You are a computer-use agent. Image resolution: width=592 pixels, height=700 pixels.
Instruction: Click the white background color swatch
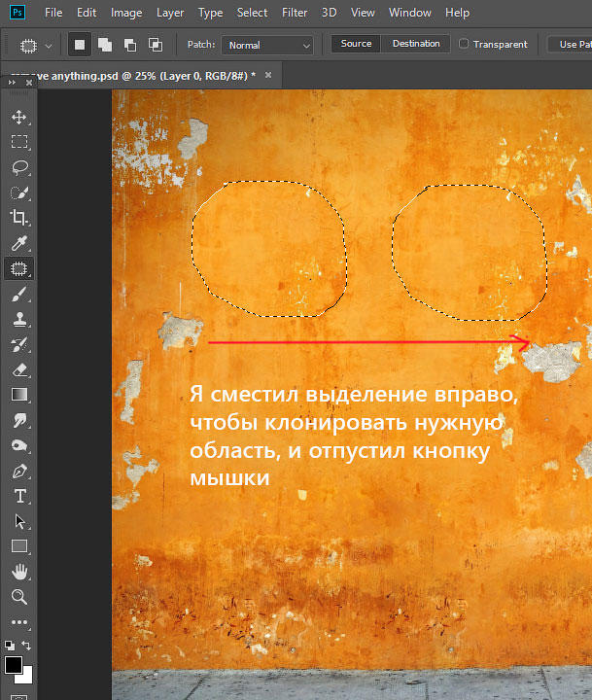coord(26,678)
